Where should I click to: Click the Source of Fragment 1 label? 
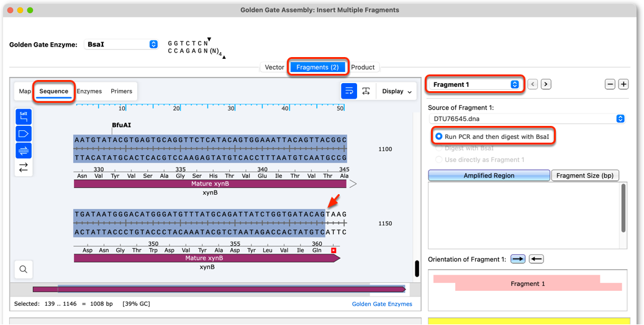point(461,108)
